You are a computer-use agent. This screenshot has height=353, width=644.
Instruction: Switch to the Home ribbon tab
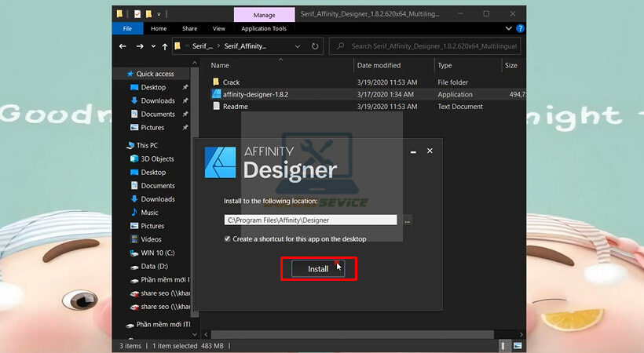click(x=159, y=28)
